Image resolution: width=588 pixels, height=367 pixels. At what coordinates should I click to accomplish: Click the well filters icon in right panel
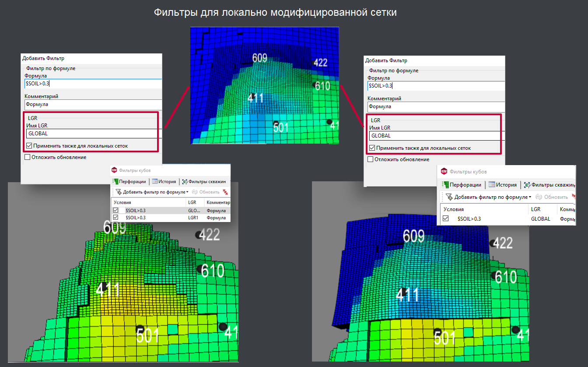(x=527, y=185)
